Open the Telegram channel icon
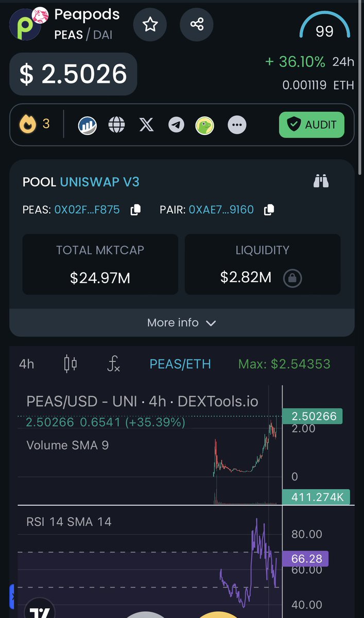The height and width of the screenshot is (618, 364). [x=177, y=125]
